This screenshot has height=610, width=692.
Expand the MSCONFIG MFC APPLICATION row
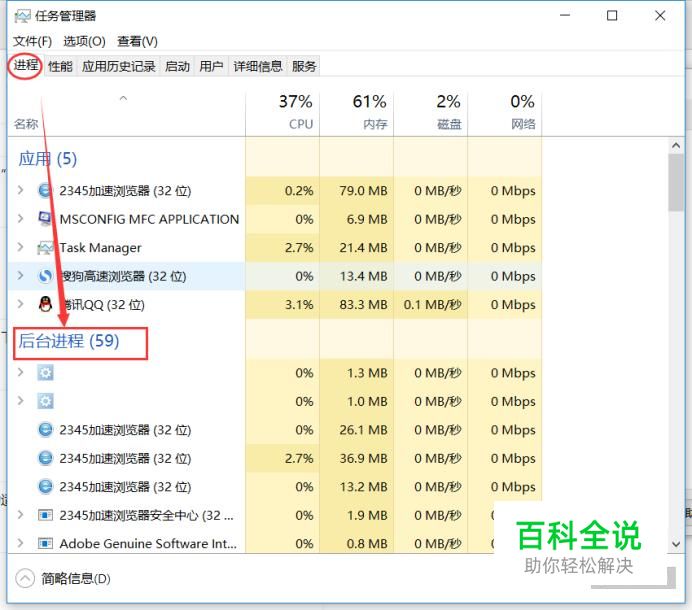pos(20,218)
